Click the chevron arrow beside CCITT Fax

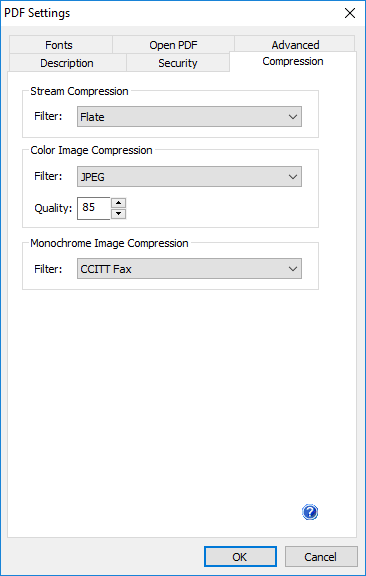point(293,269)
